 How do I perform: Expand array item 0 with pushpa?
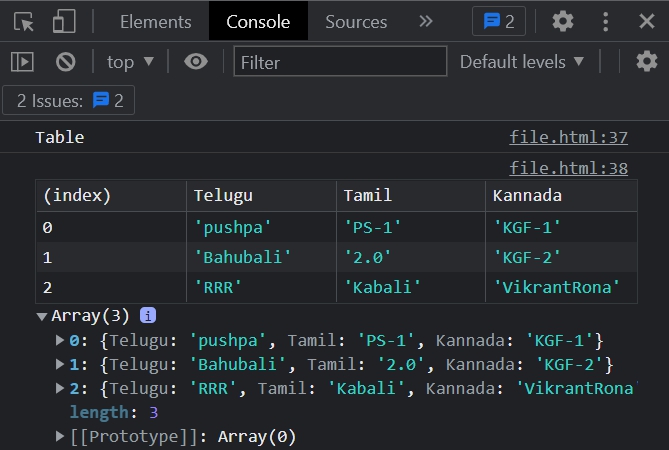(61, 340)
